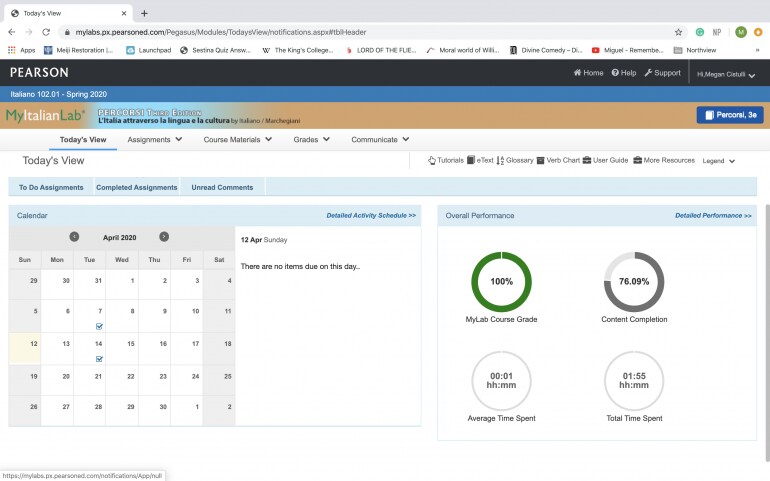Go to previous month in calendar
Image resolution: width=770 pixels, height=481 pixels.
(74, 237)
